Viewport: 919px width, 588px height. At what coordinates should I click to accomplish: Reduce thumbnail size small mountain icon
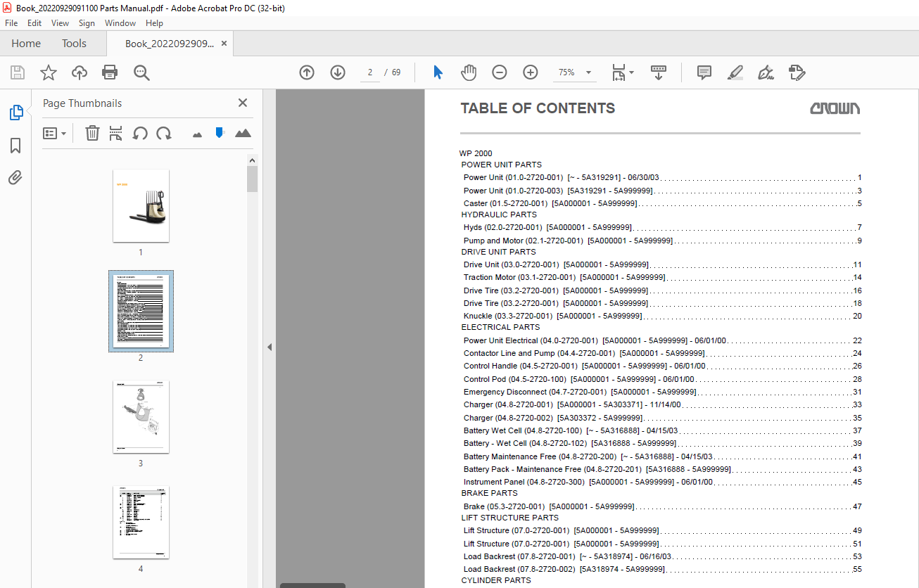(197, 134)
